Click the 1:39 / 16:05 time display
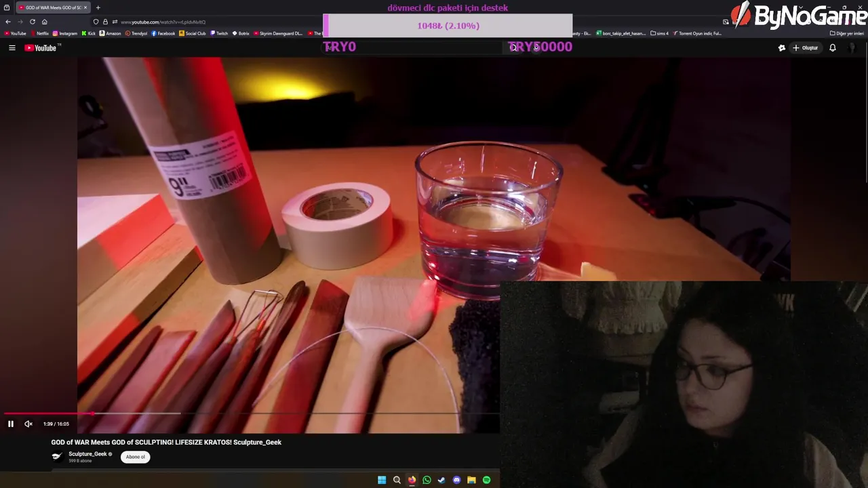 (56, 424)
